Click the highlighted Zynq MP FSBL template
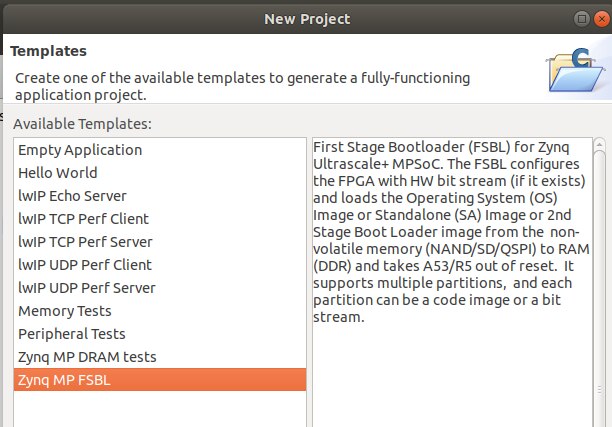This screenshot has width=612, height=427. (66, 380)
